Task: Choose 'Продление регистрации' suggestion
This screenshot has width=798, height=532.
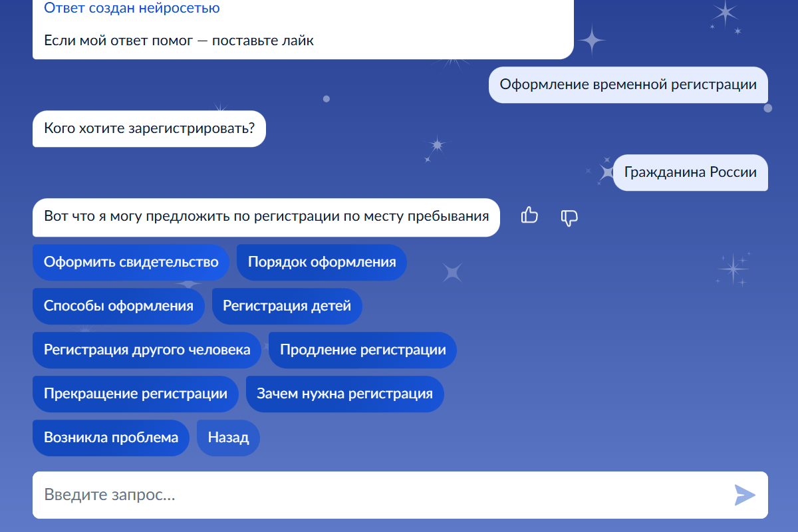Action: point(362,350)
